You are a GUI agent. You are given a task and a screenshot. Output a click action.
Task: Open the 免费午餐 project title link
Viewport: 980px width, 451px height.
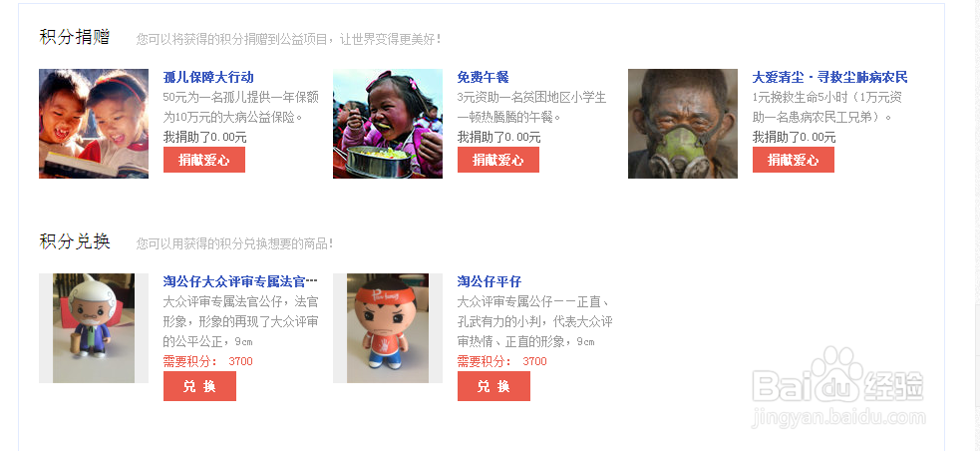[x=484, y=78]
